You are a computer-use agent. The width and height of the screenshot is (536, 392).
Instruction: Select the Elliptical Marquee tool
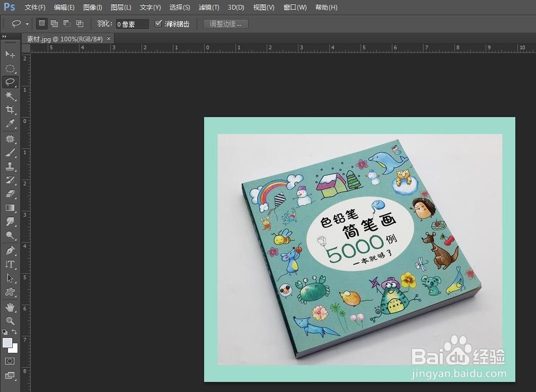pyautogui.click(x=10, y=68)
